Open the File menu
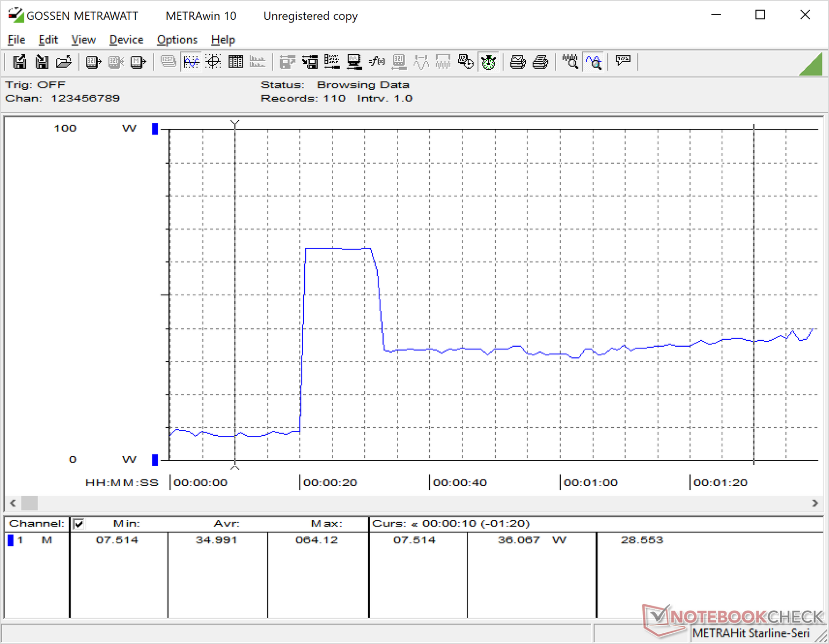The width and height of the screenshot is (829, 644). point(17,40)
